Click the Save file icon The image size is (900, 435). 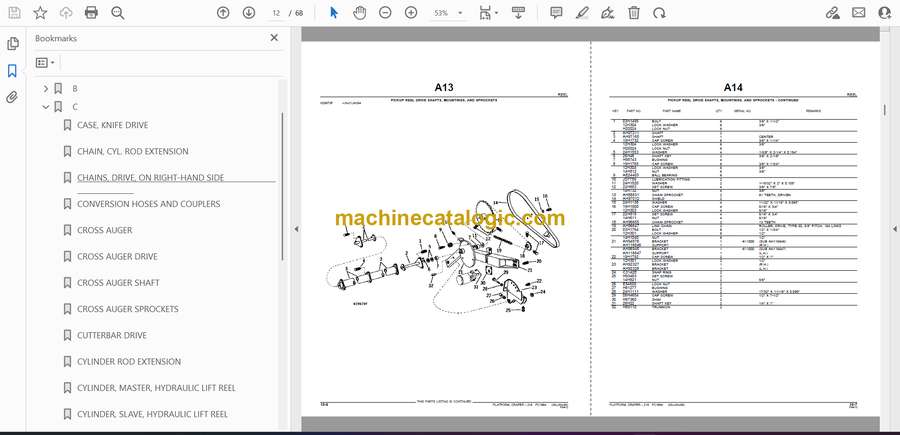tap(14, 13)
